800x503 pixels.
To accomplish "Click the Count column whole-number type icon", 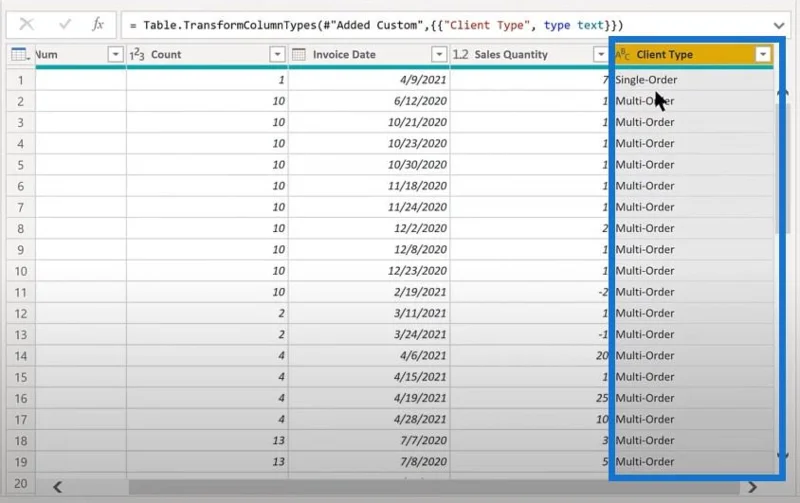I will click(x=137, y=54).
